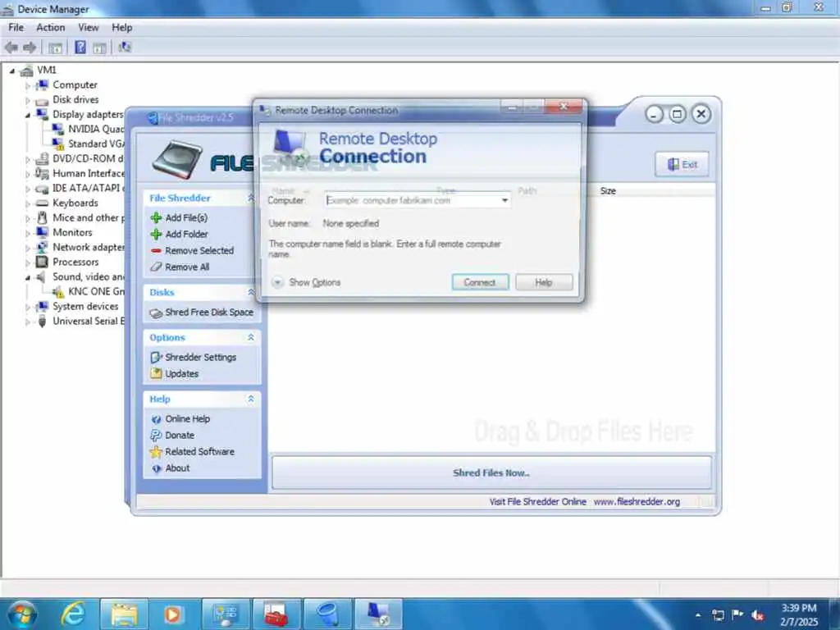The width and height of the screenshot is (840, 630).
Task: Open Windows Media Player on taskbar
Action: pos(172,614)
